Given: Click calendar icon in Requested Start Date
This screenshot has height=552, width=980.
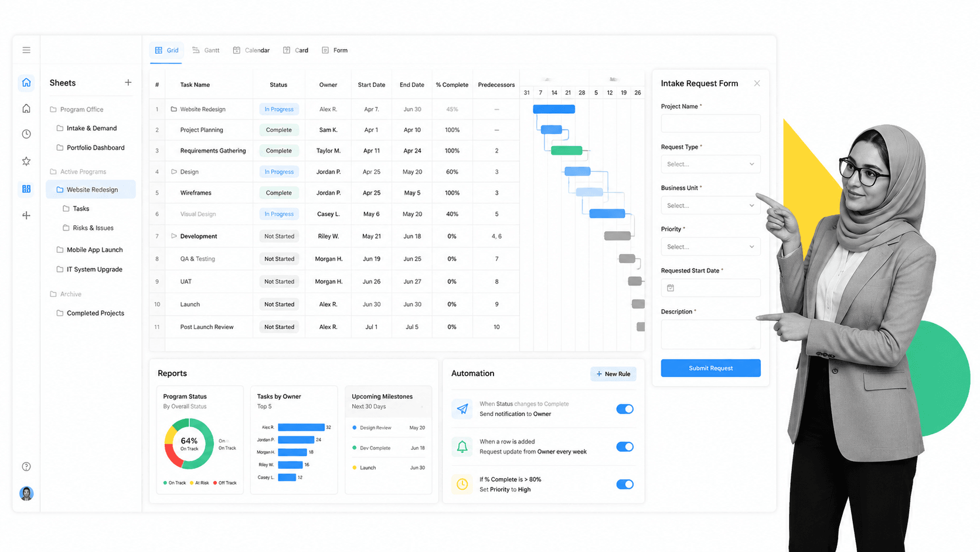Looking at the screenshot, I should tap(671, 288).
